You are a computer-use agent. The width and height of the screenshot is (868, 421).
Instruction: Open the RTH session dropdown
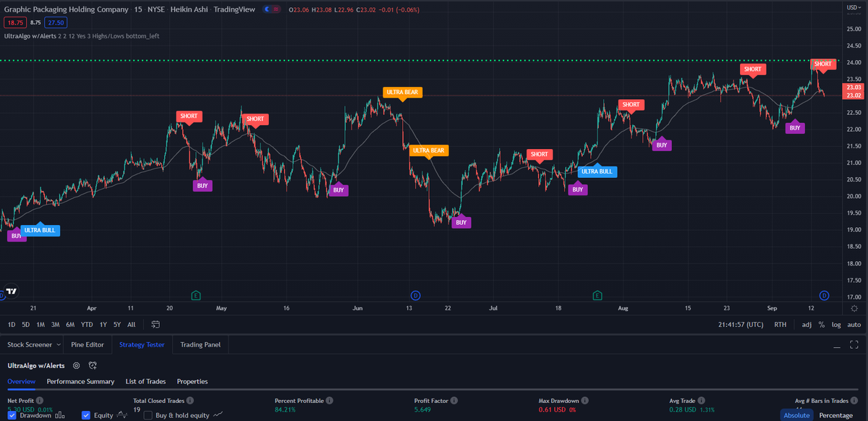(x=780, y=325)
